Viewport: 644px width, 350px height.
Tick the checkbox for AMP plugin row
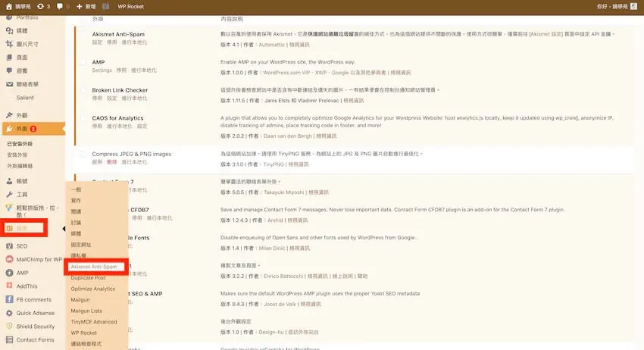[83, 62]
